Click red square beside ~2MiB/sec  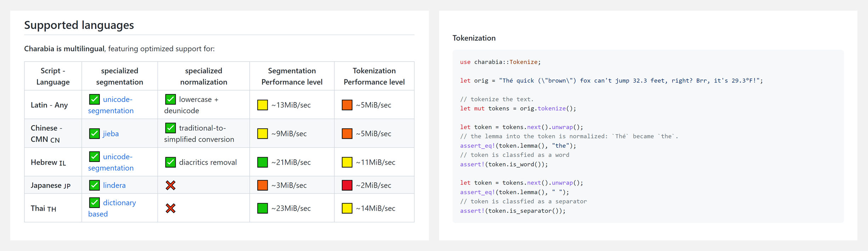click(x=347, y=185)
